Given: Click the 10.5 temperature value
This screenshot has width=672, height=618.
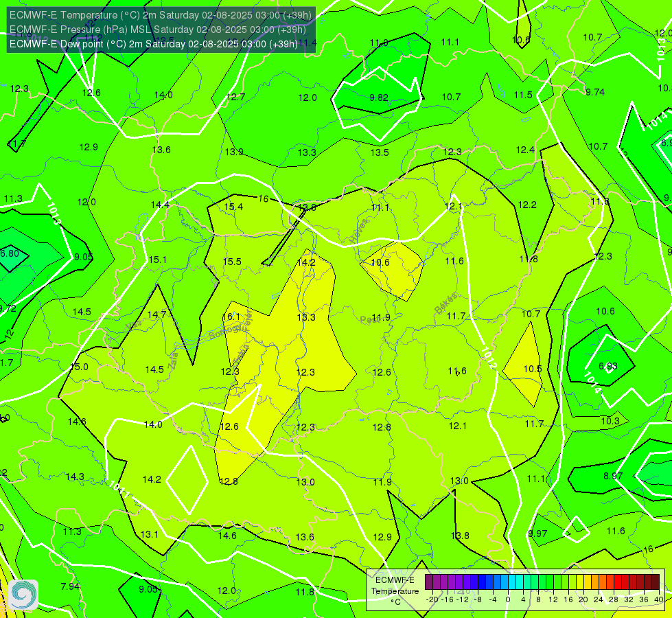Looking at the screenshot, I should click(x=533, y=369).
